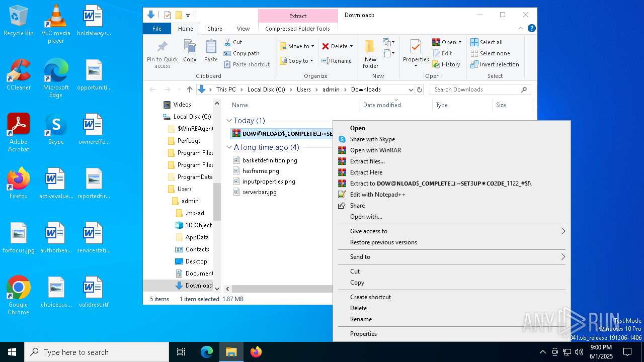Expand the Send to submenu

click(451, 257)
